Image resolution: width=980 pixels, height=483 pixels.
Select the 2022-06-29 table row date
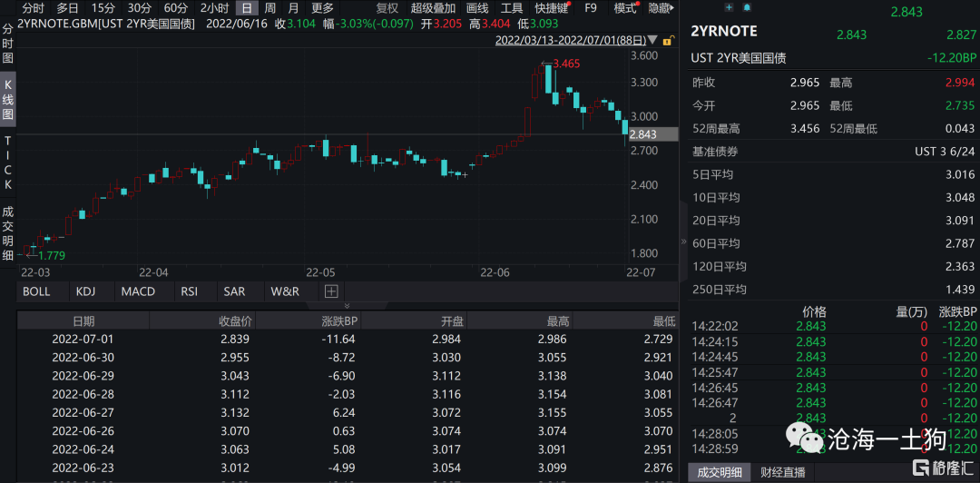(81, 376)
